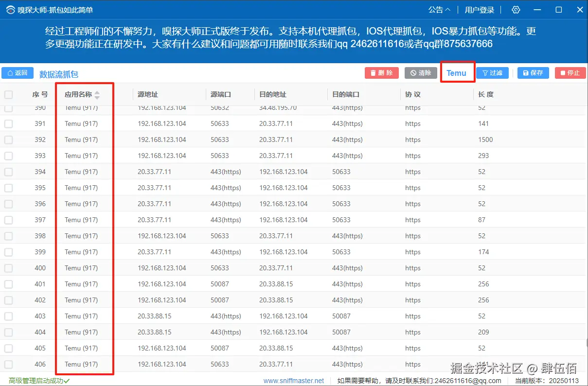Click destination 20.33.88.15 in row 401

276,284
